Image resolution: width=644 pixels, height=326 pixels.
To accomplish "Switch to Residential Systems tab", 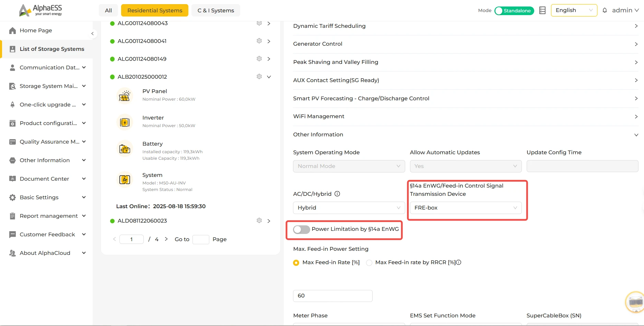I will [155, 10].
